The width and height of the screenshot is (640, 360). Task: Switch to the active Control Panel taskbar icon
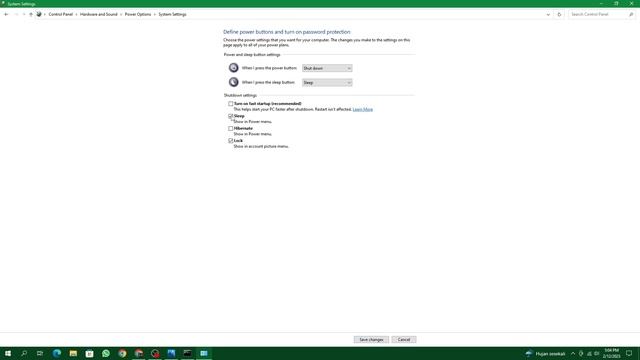(204, 353)
